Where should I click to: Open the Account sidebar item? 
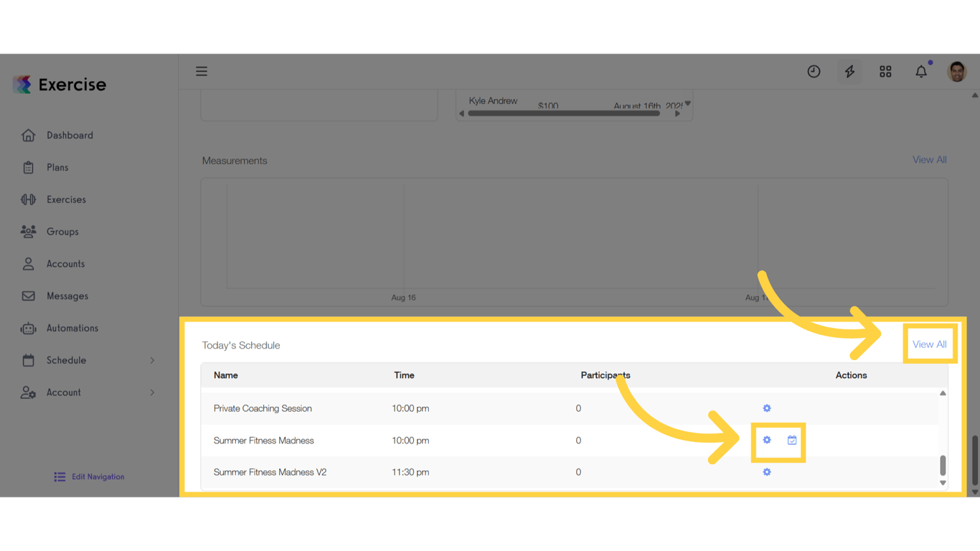(63, 392)
